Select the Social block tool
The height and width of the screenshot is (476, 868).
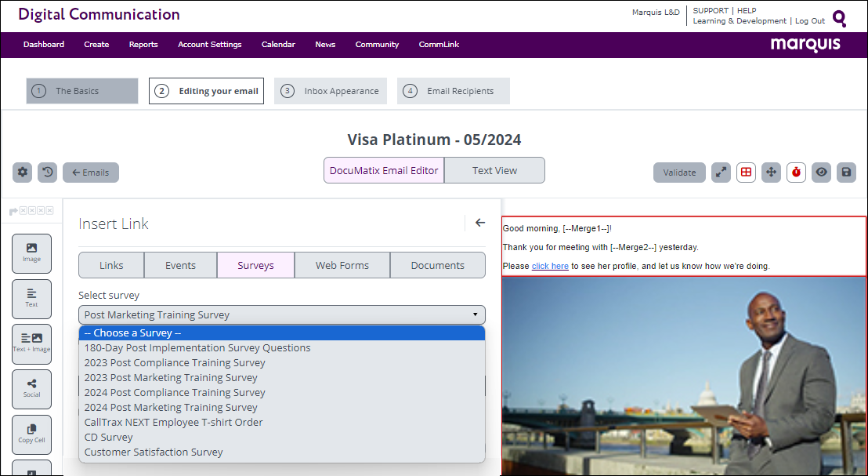point(31,388)
